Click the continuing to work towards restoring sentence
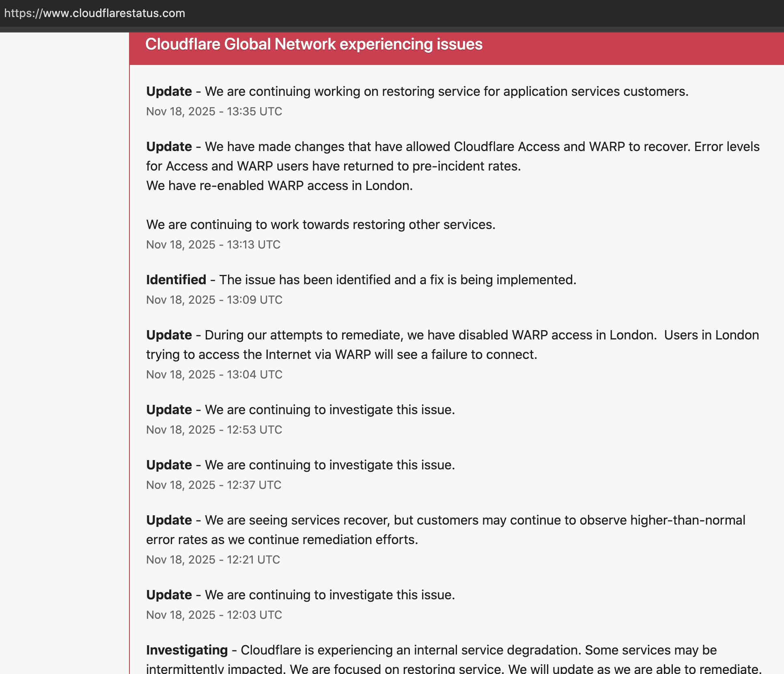Image resolution: width=784 pixels, height=674 pixels. coord(321,225)
